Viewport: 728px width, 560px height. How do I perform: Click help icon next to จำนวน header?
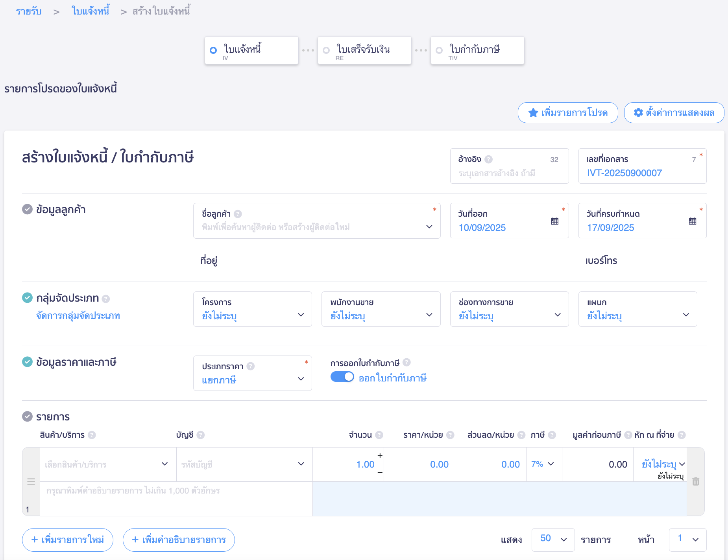click(x=379, y=435)
